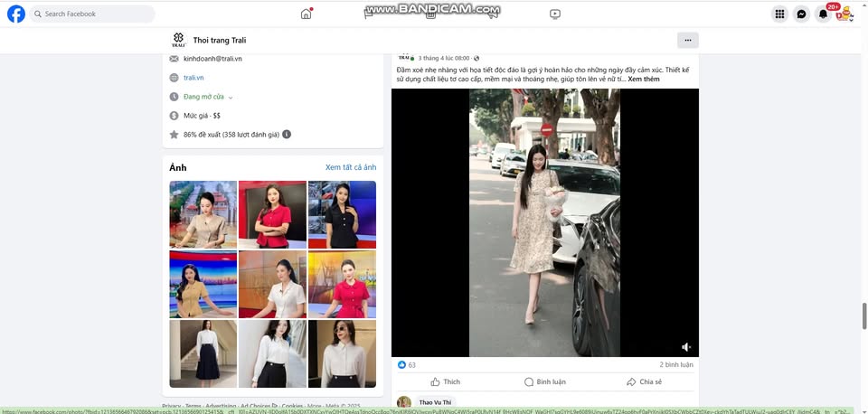Click the Thoi trang Trali page logo
Image resolution: width=868 pixels, height=414 pixels.
tap(178, 40)
